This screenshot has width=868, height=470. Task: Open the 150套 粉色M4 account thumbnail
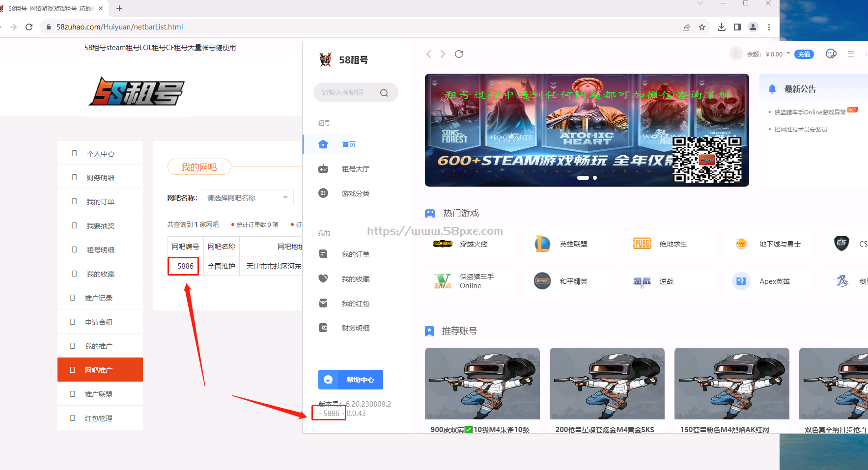click(732, 384)
